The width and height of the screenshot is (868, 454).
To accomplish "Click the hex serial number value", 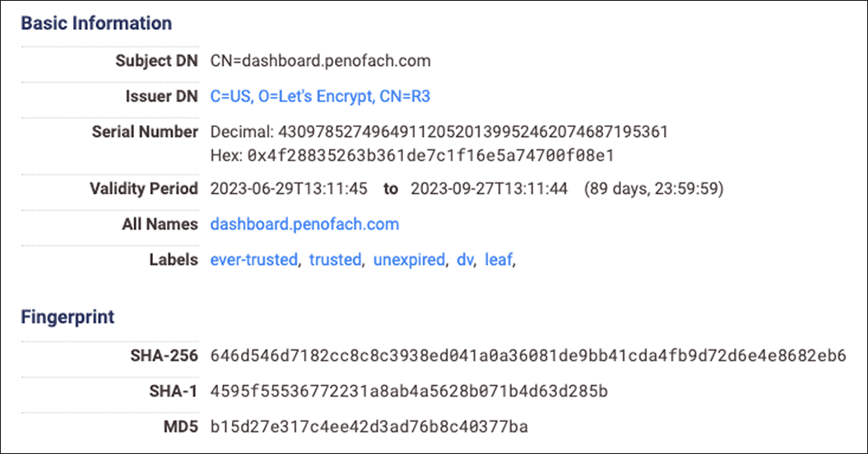I will [431, 155].
